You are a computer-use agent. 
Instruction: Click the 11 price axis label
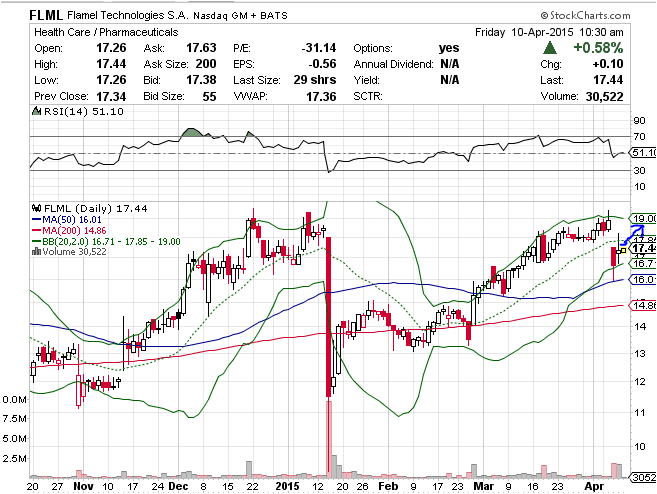(640, 413)
